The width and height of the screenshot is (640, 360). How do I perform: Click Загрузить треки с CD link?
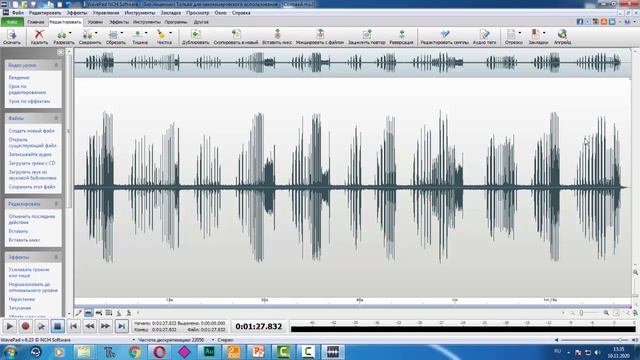32,163
